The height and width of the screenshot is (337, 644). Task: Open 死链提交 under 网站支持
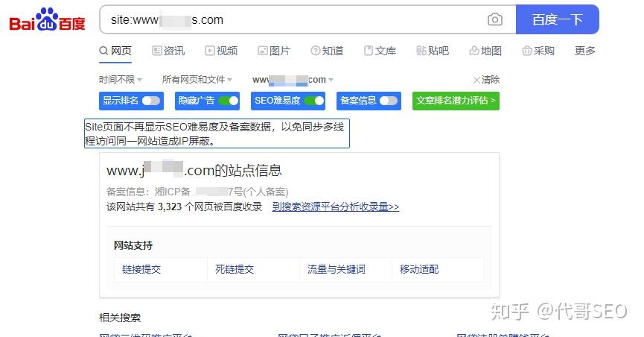click(235, 269)
